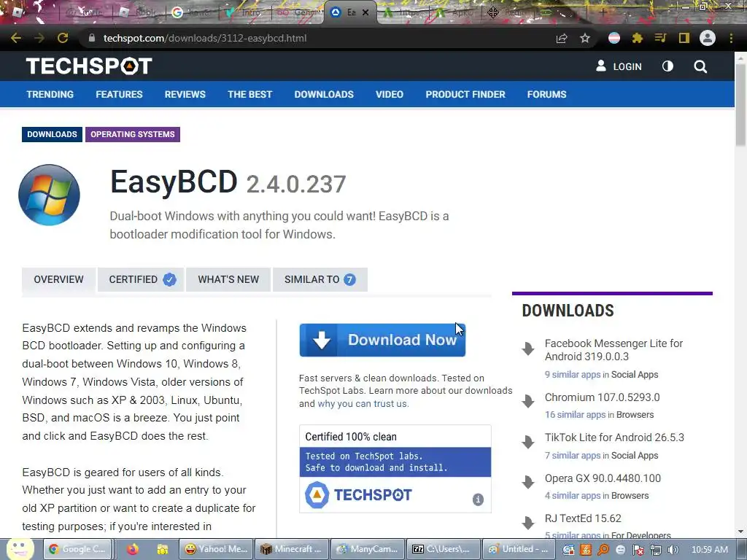Open the media controls icon in the toolbar
This screenshot has width=747, height=560.
660,38
